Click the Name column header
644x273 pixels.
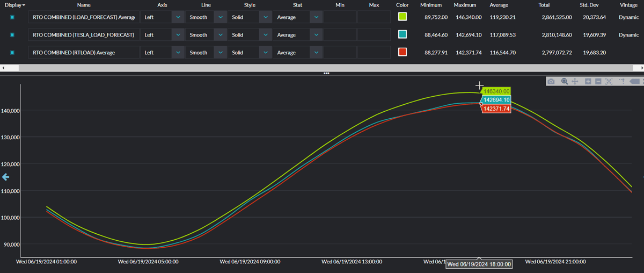(84, 5)
